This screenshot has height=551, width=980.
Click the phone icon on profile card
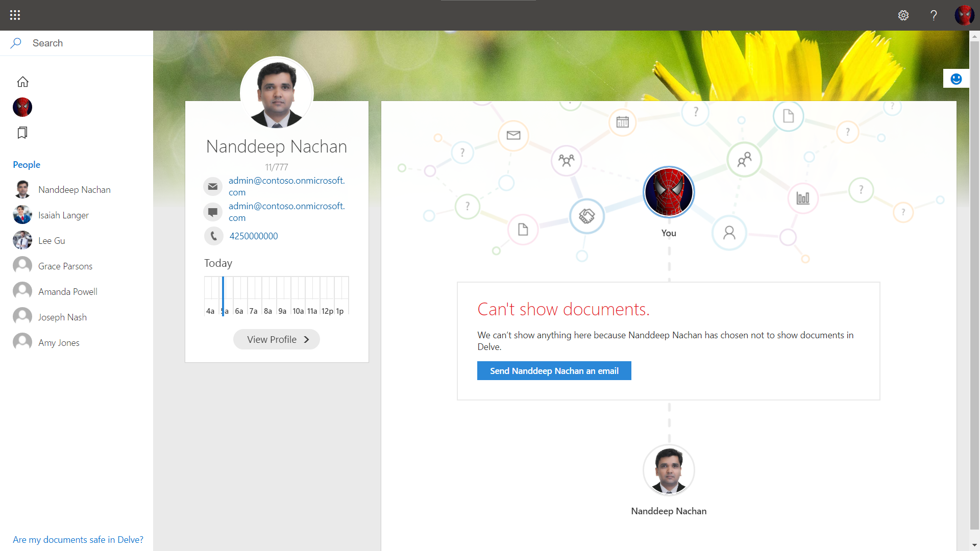click(x=213, y=236)
